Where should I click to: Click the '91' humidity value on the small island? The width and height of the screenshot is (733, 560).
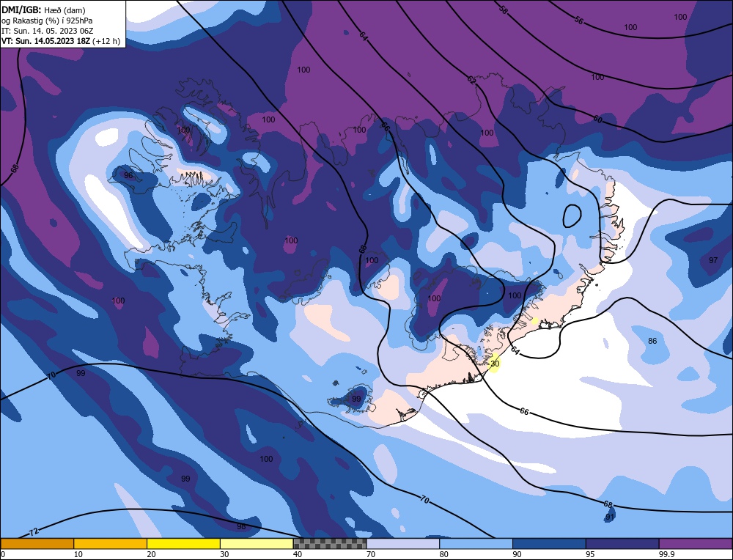(x=610, y=517)
